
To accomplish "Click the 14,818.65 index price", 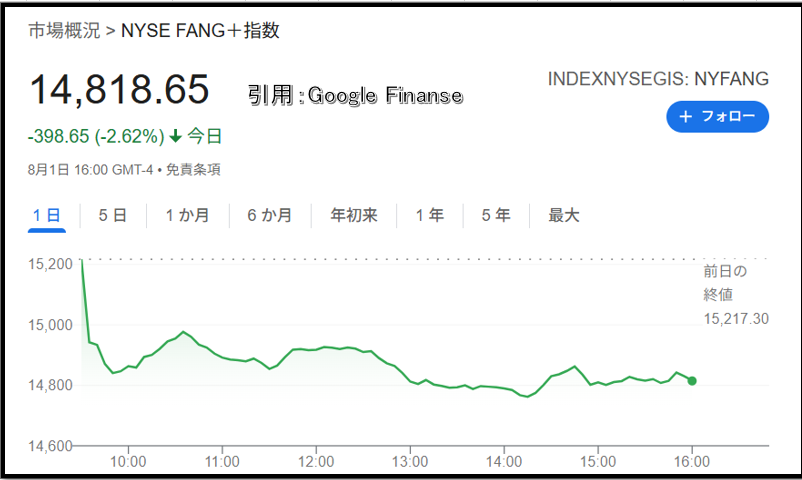I will click(120, 90).
